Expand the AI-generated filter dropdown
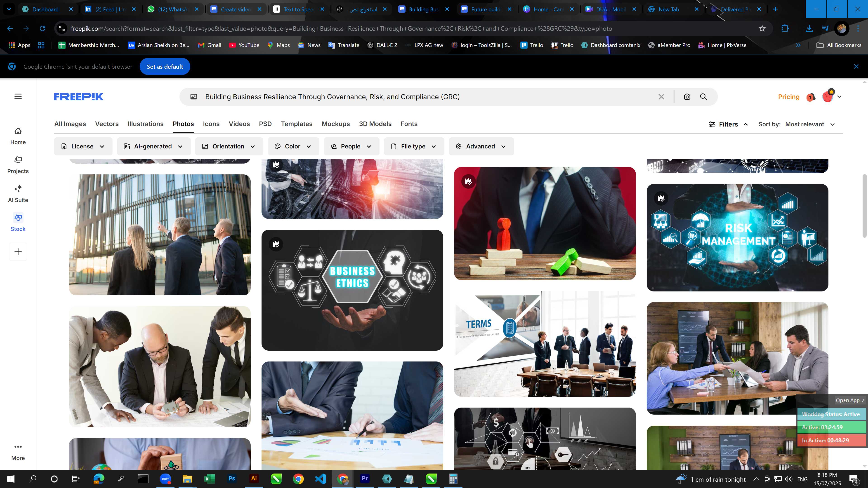This screenshot has height=488, width=868. pyautogui.click(x=154, y=146)
